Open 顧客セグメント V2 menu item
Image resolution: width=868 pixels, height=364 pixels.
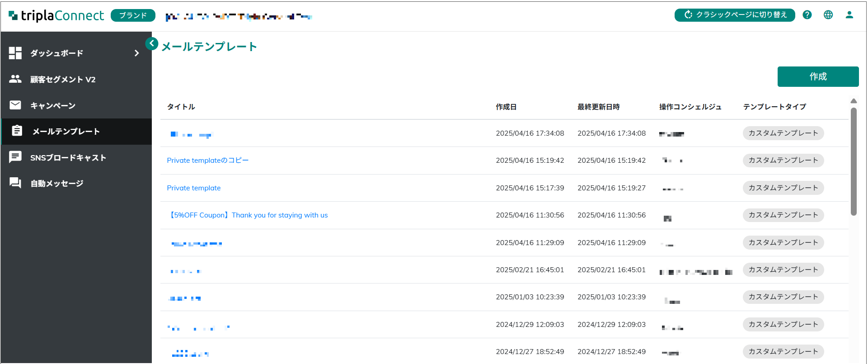(x=76, y=79)
